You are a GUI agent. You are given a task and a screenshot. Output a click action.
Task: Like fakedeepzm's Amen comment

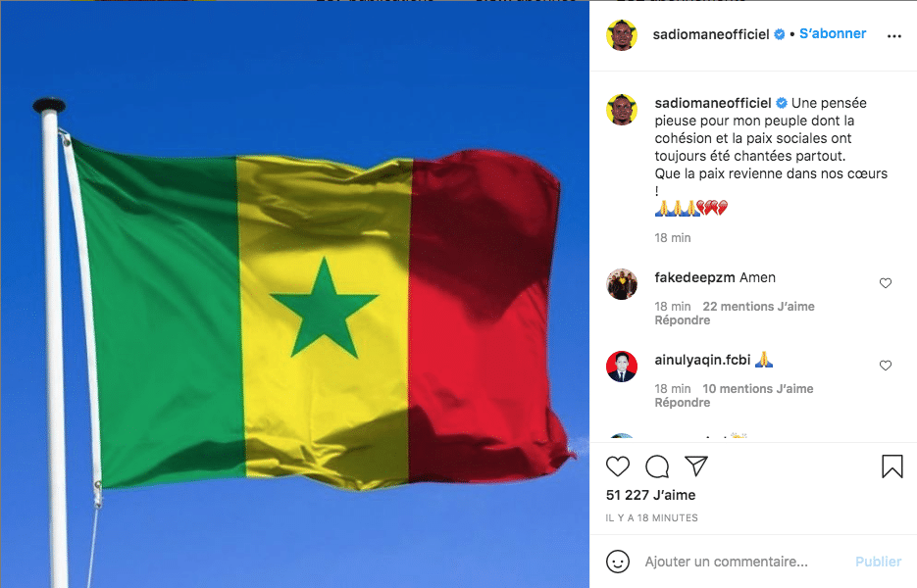pos(886,283)
